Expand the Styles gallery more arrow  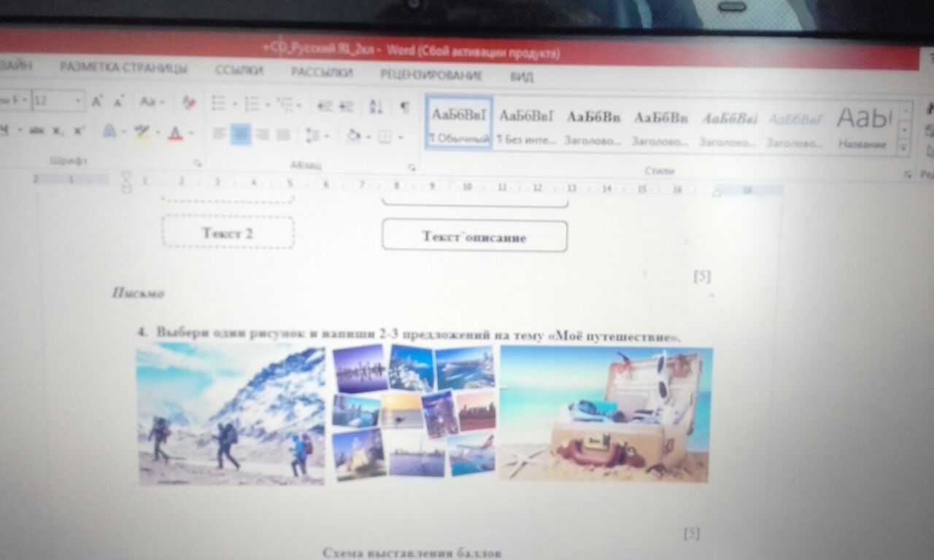[904, 147]
